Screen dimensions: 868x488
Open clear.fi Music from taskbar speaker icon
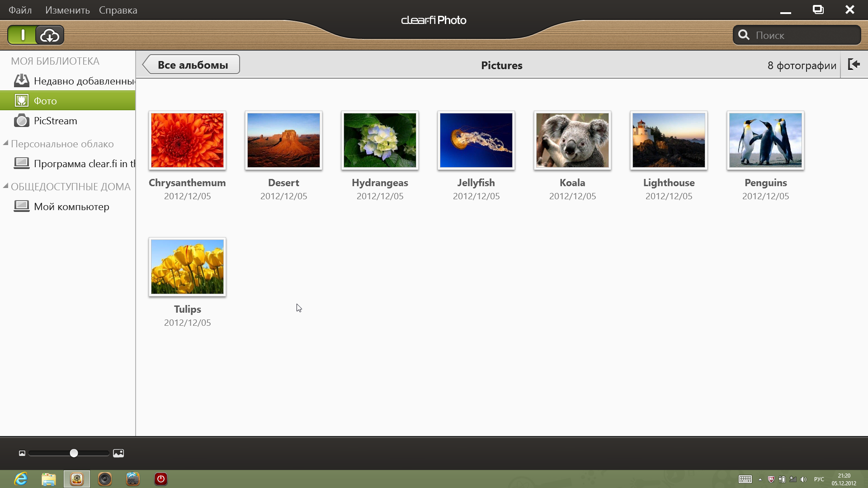click(105, 479)
